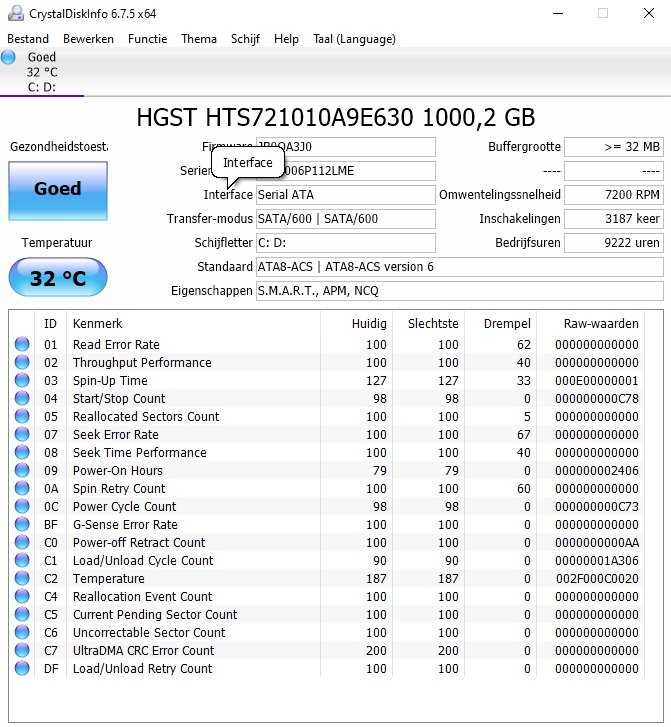
Task: Minimize the CrystalDiskInfo window
Action: pyautogui.click(x=558, y=13)
